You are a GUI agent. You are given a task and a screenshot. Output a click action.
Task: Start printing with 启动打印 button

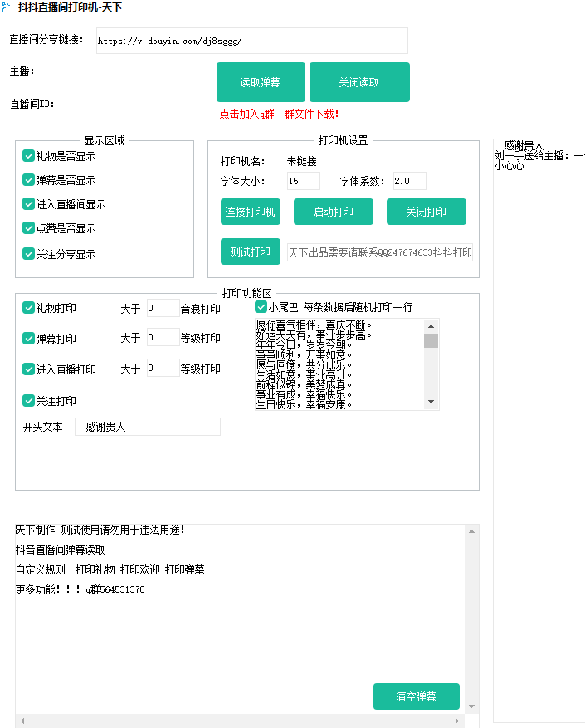[x=334, y=212]
